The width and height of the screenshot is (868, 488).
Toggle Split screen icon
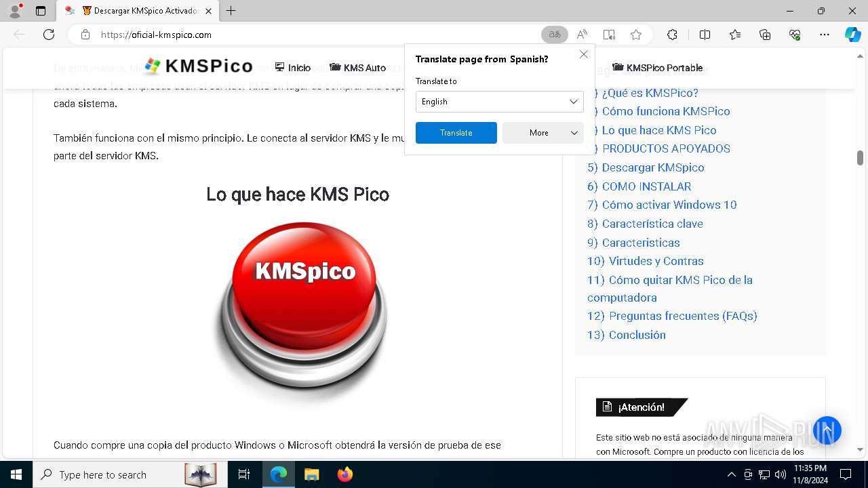pyautogui.click(x=705, y=35)
